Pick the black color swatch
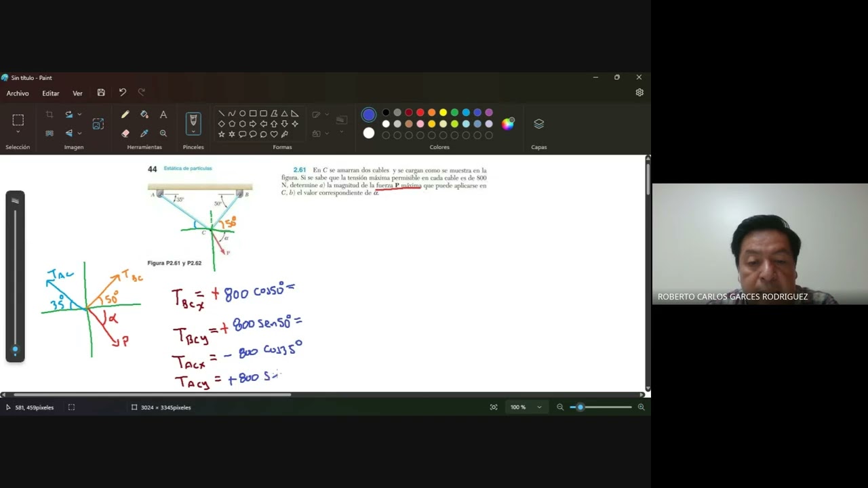Image resolution: width=868 pixels, height=488 pixels. 386,113
